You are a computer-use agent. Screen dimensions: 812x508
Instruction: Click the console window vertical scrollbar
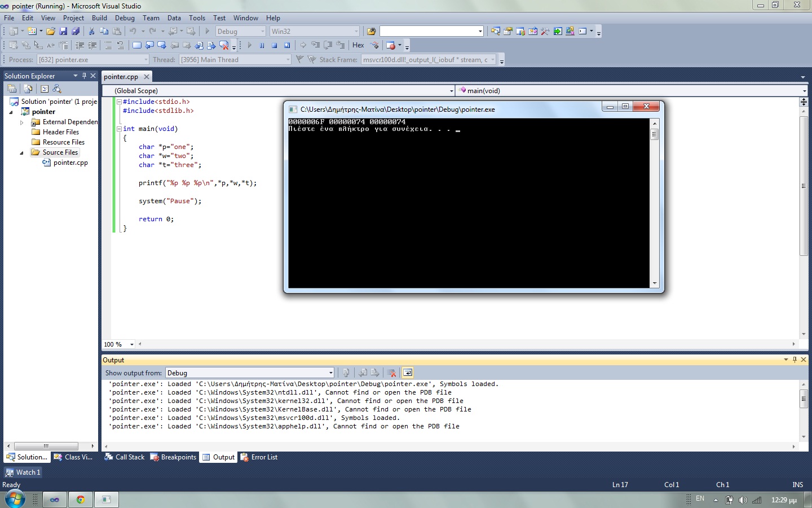[655, 203]
